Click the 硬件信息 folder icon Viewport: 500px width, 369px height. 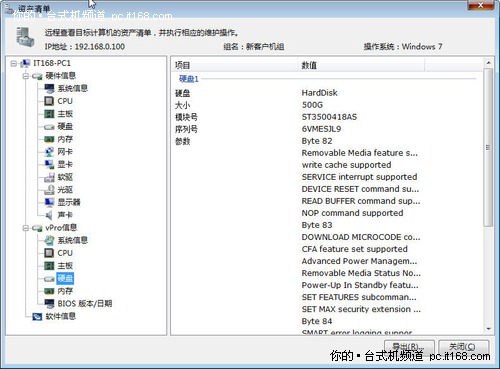click(37, 76)
